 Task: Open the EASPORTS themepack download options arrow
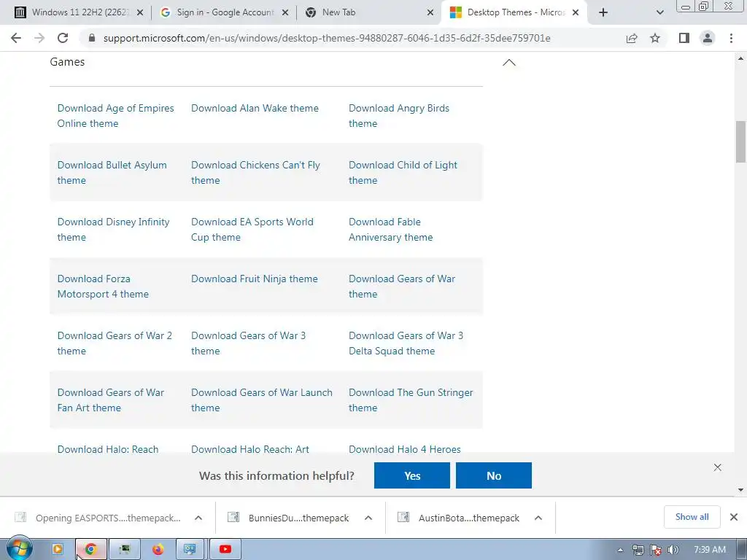pyautogui.click(x=198, y=518)
